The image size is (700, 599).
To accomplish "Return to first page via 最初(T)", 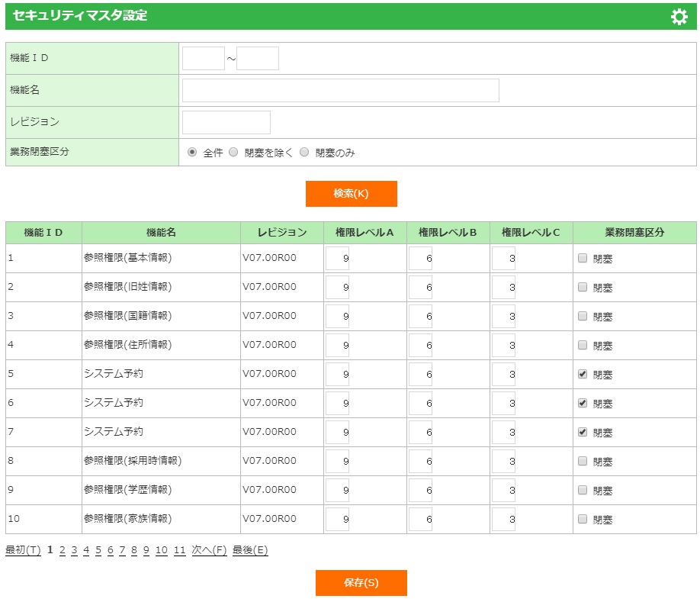I will coord(23,550).
